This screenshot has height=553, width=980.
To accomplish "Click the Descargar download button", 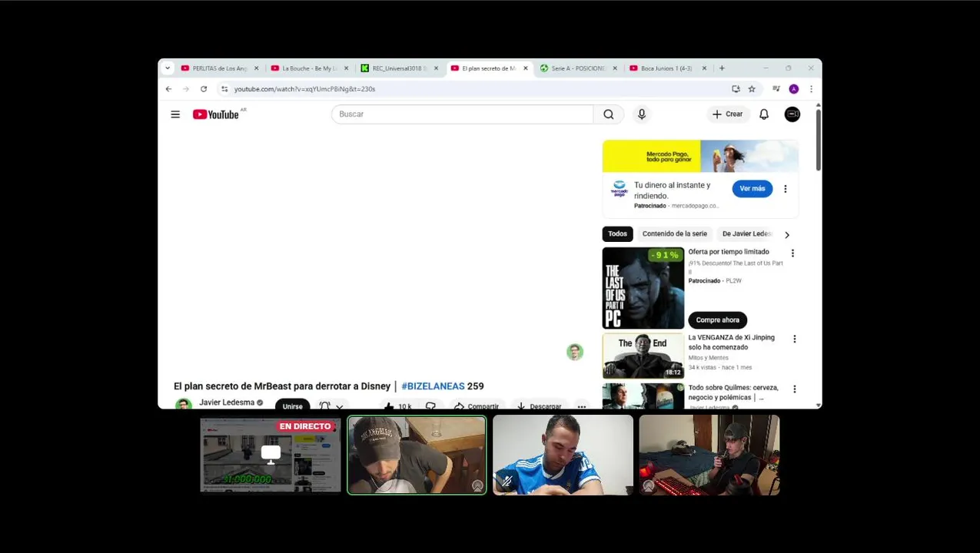I will click(540, 405).
